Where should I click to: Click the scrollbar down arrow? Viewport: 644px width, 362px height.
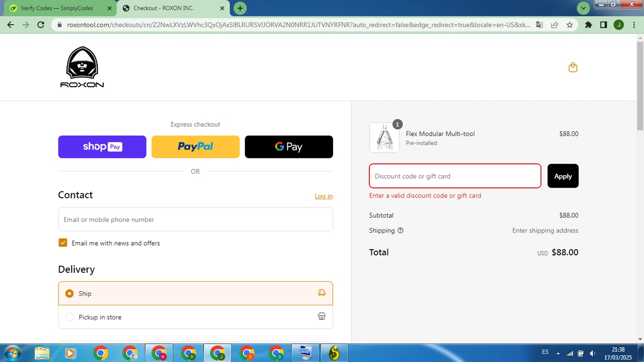(640, 339)
